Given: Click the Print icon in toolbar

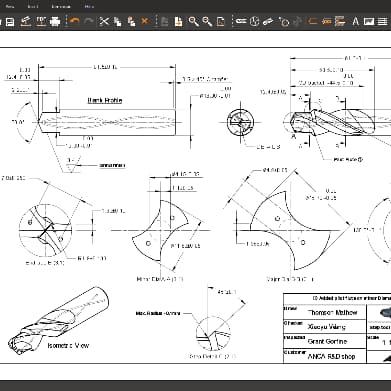Looking at the screenshot, I should pyautogui.click(x=55, y=21).
